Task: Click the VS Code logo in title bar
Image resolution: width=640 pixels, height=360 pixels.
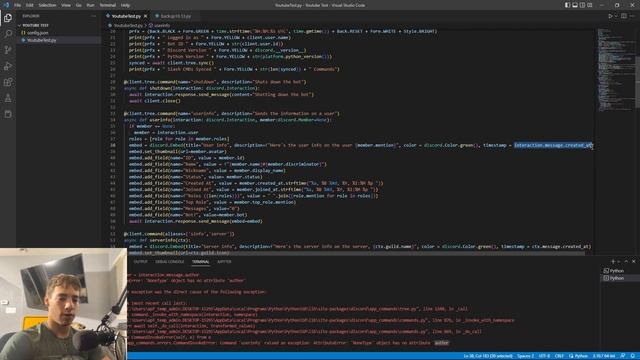Action: 6,5
